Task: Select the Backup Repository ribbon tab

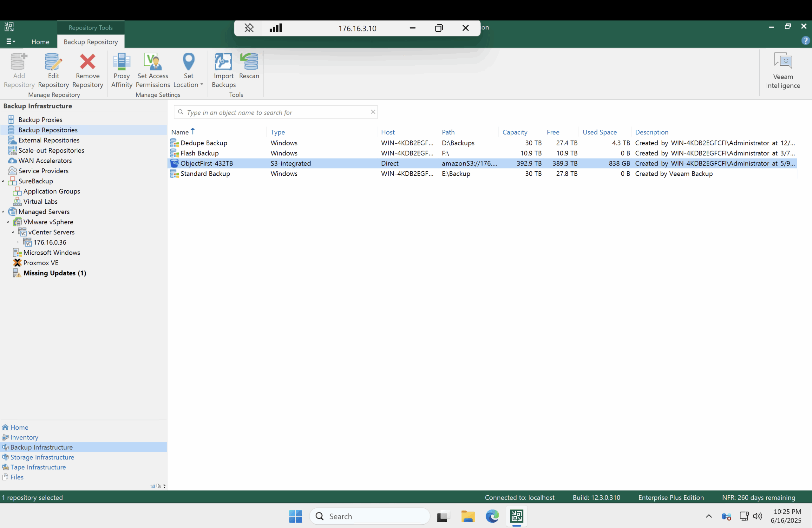Action: click(91, 42)
